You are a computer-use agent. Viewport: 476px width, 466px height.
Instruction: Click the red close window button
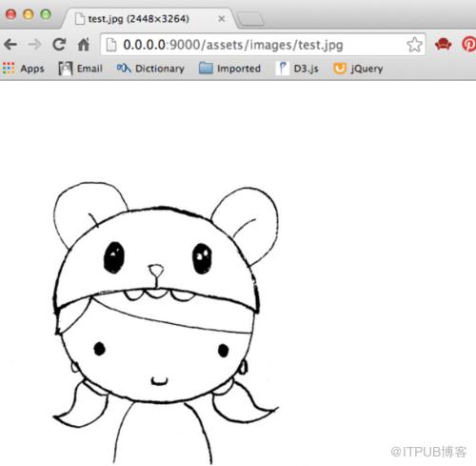[10, 14]
